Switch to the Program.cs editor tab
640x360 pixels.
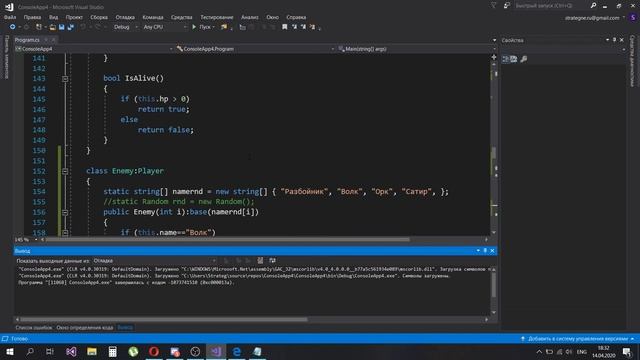click(27, 40)
